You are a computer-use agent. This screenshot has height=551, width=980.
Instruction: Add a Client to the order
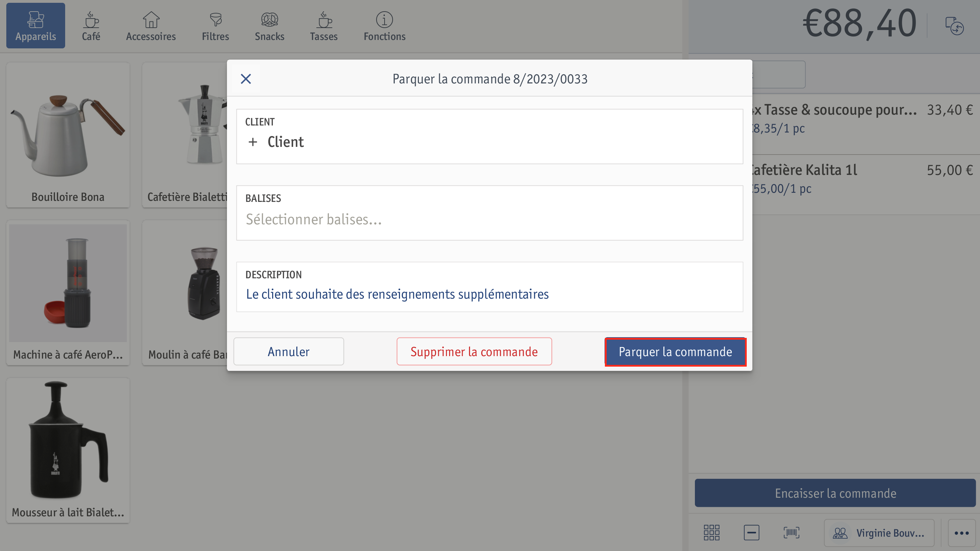489,136
